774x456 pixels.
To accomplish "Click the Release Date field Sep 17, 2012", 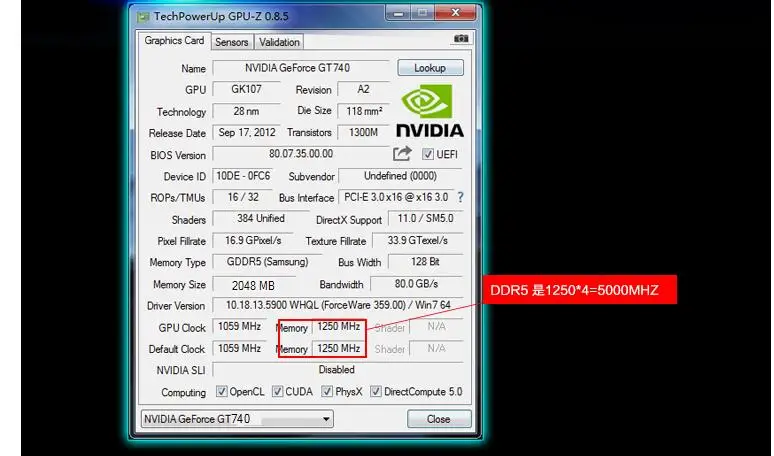I will tap(246, 132).
